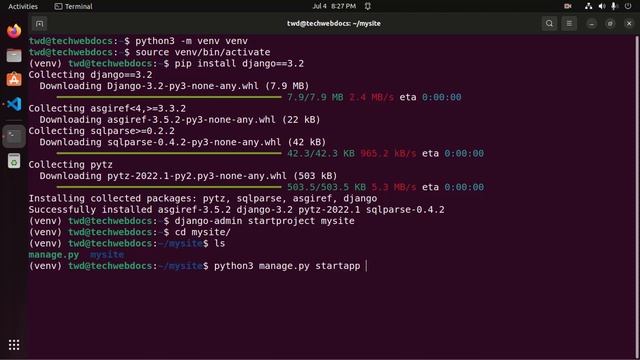Open the clock and calendar panel
The height and width of the screenshot is (360, 640).
(x=334, y=6)
